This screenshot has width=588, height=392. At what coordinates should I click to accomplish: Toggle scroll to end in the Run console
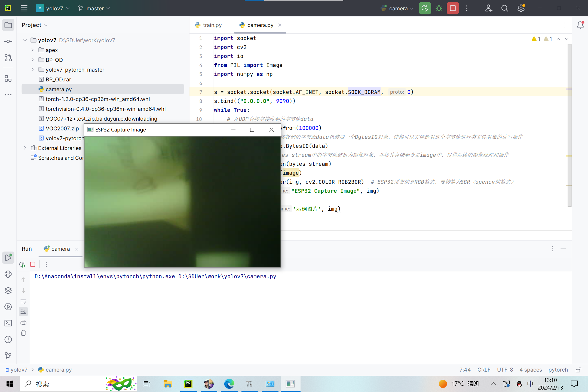pos(23,311)
